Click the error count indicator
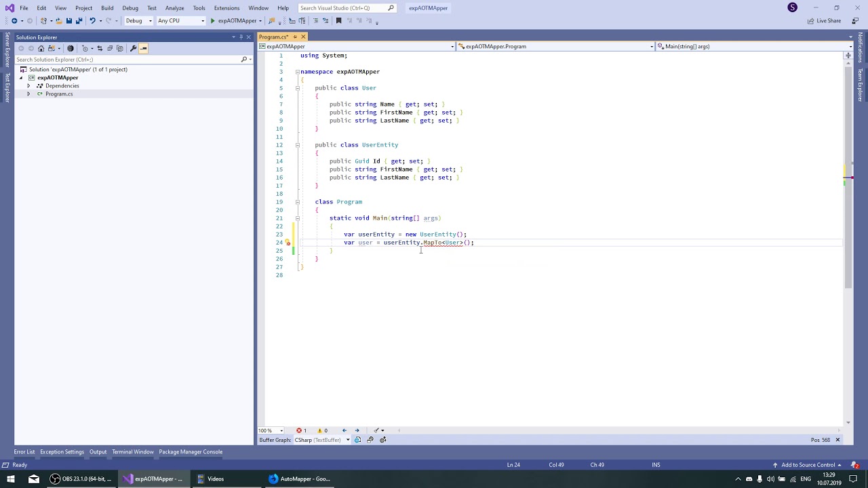 (x=301, y=430)
